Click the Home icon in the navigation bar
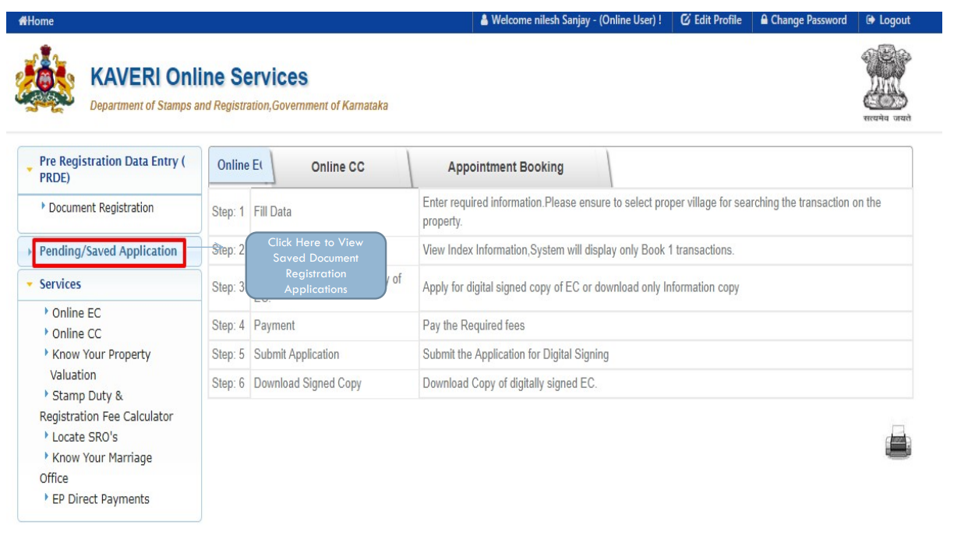This screenshot has width=968, height=560. (26, 20)
